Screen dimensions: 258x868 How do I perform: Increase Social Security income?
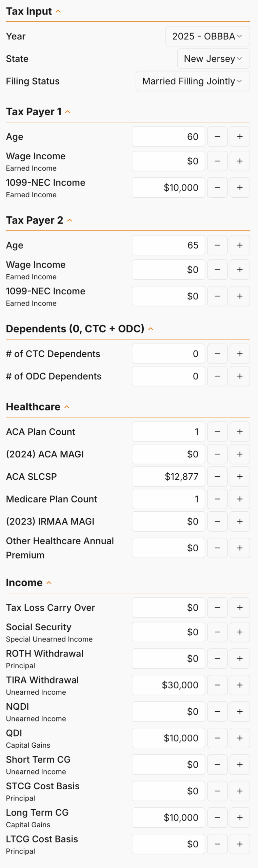pos(240,632)
